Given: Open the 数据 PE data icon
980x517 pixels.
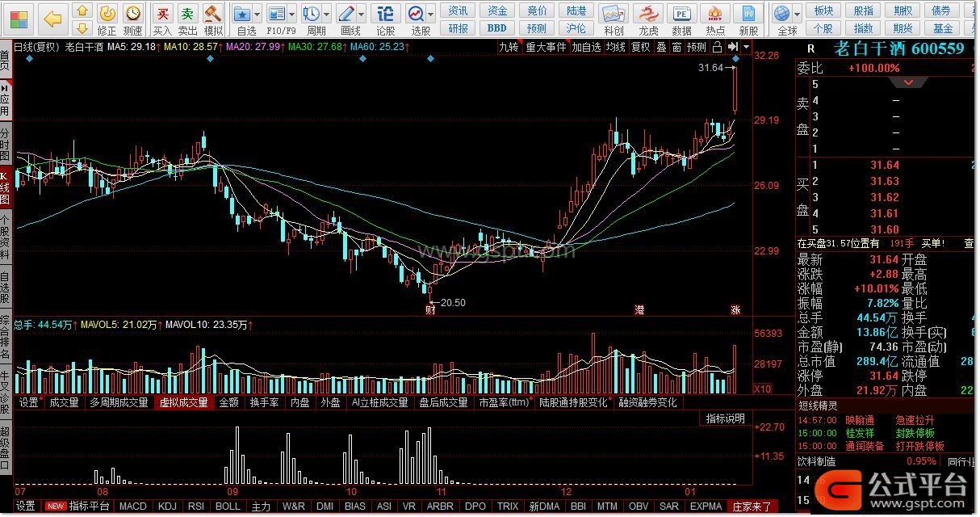Looking at the screenshot, I should (x=682, y=19).
